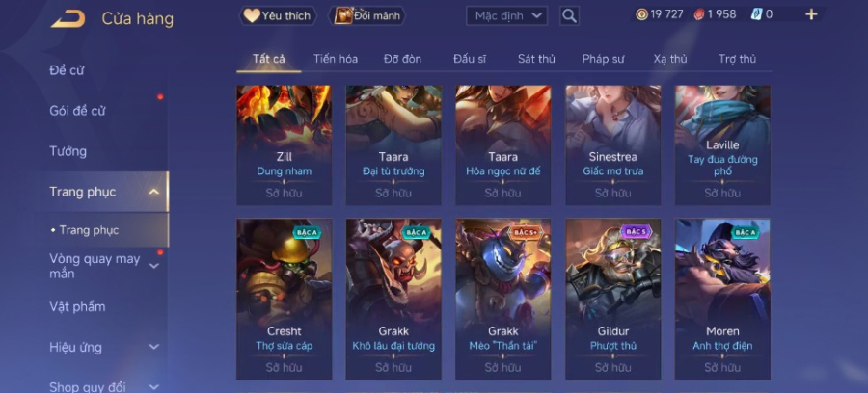The image size is (868, 393).
Task: Expand the Vòng quay may mắn section
Action: click(154, 266)
